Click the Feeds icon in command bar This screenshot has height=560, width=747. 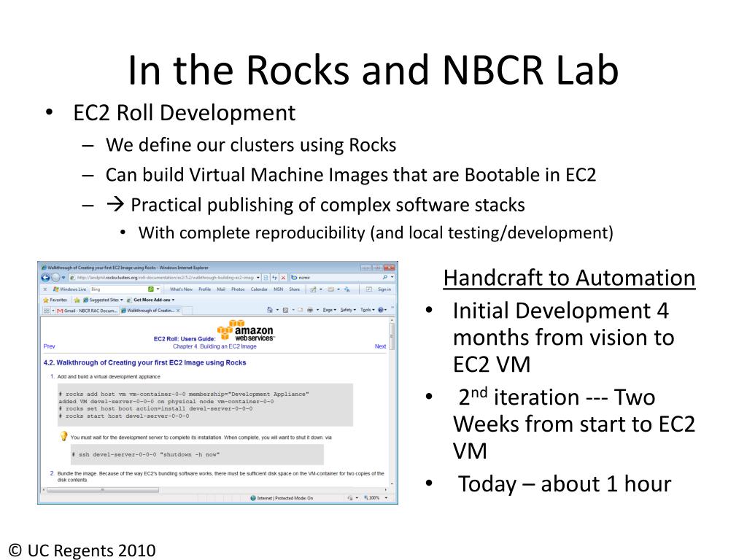[285, 310]
